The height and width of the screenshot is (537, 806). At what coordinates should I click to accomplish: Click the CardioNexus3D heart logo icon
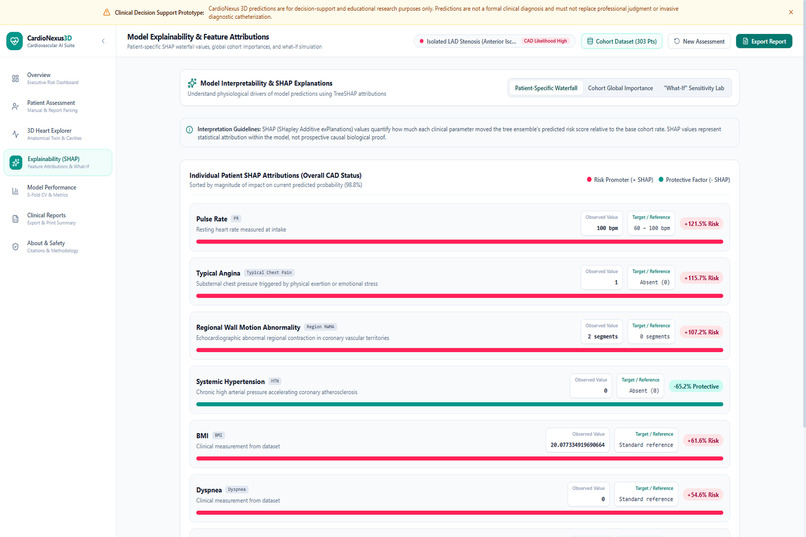(x=14, y=41)
